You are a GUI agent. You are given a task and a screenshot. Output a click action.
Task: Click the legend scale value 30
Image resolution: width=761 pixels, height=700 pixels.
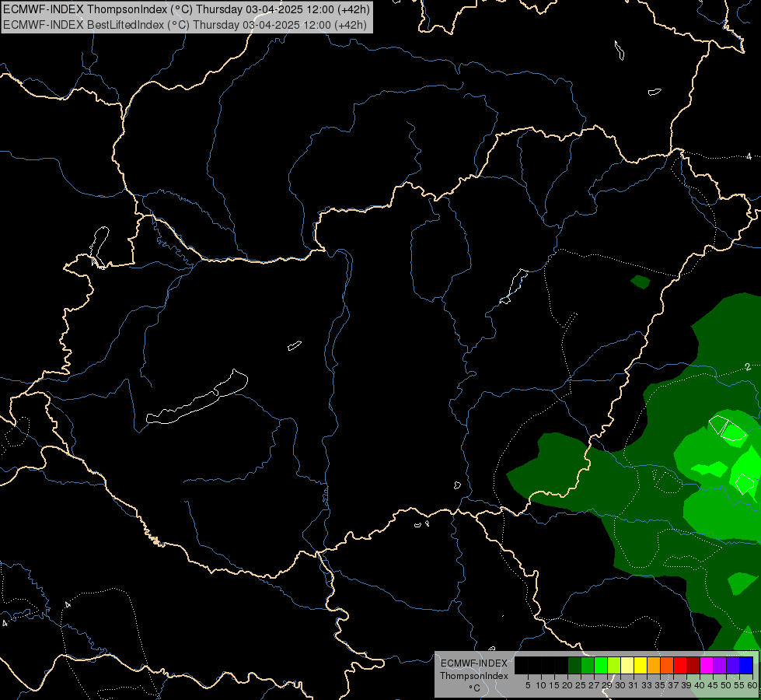(620, 685)
